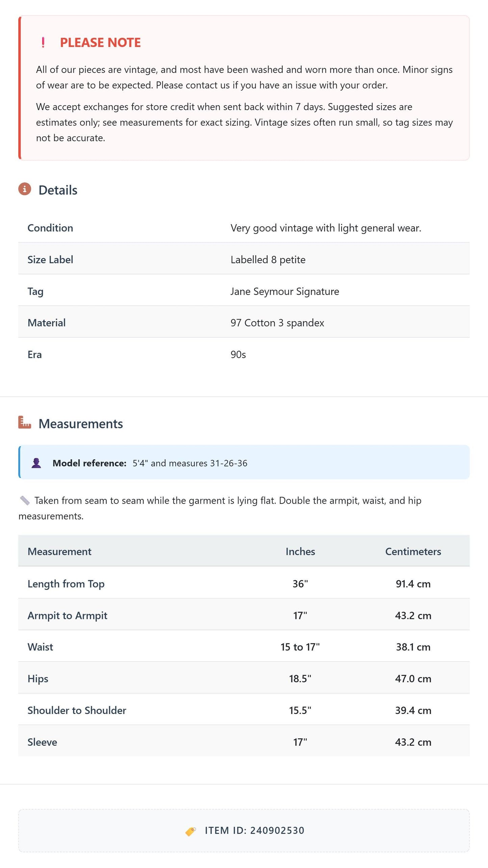Click the Details info circle icon
Image resolution: width=488 pixels, height=868 pixels.
[x=25, y=189]
